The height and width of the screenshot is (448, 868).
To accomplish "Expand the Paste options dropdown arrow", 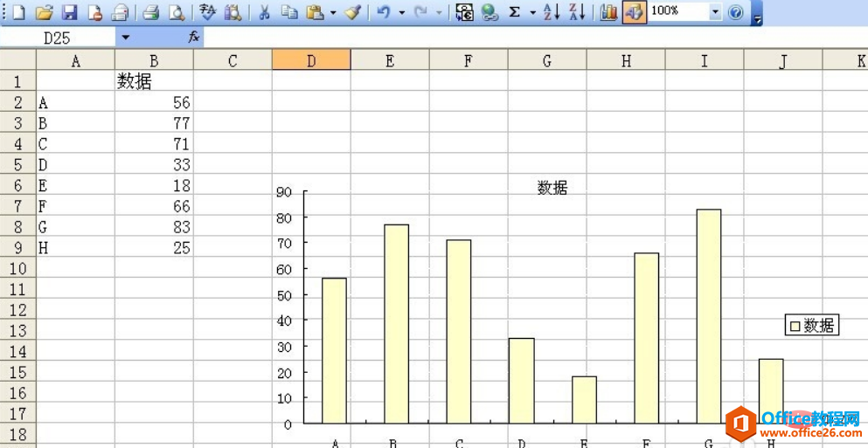I will 333,12.
